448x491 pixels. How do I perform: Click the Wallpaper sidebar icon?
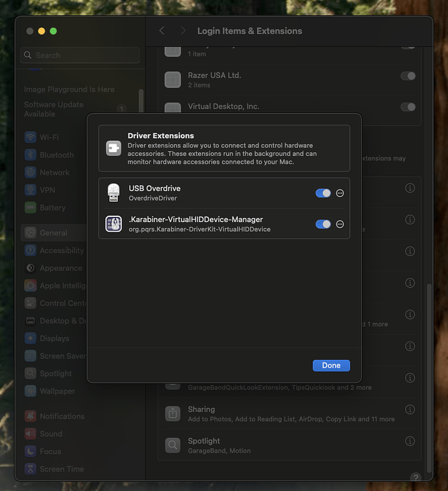31,391
